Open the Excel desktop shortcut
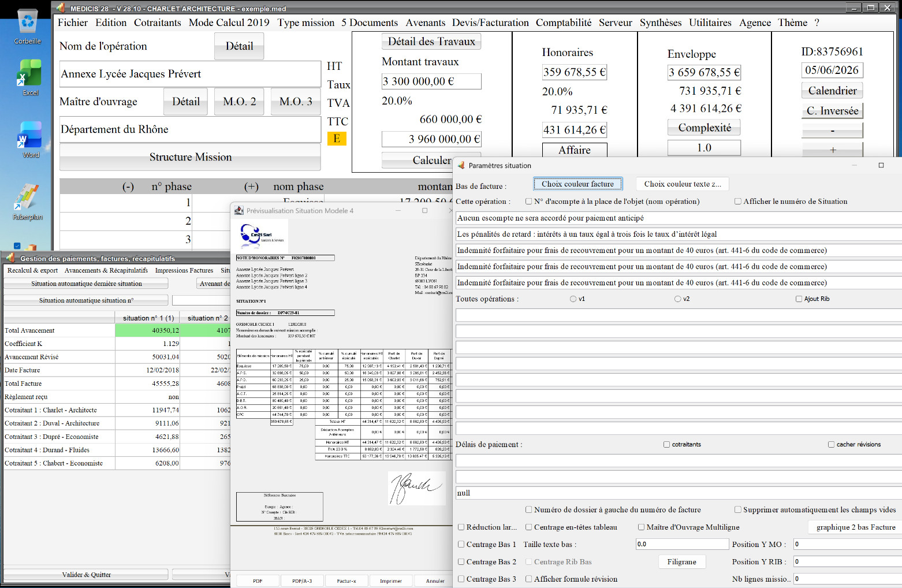 tap(29, 78)
